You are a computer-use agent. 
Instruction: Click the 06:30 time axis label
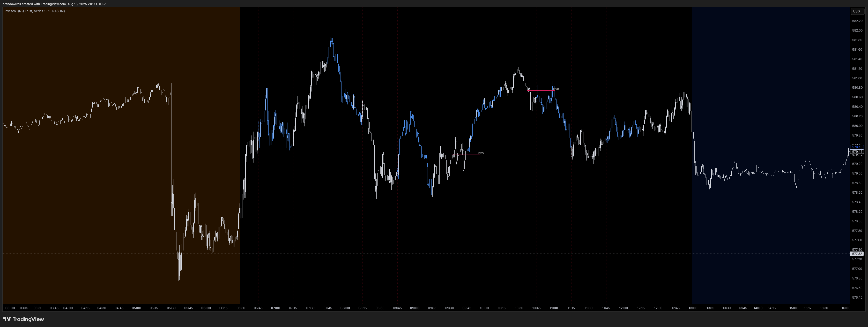coord(241,308)
